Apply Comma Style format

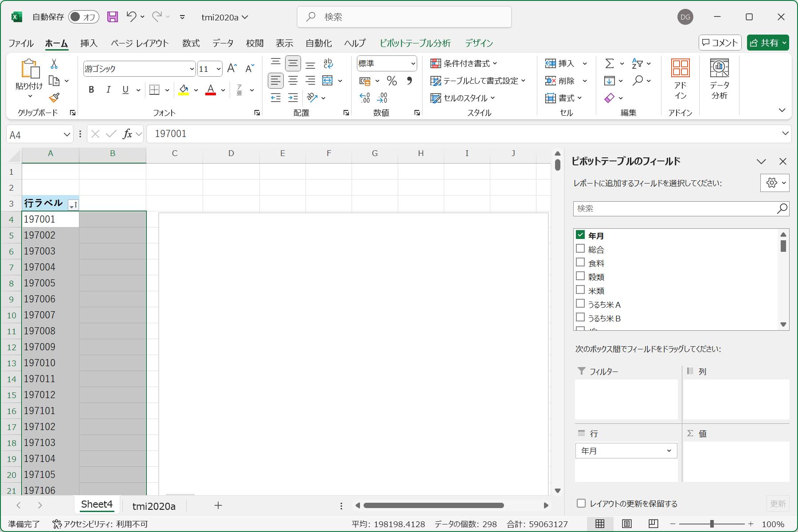409,81
